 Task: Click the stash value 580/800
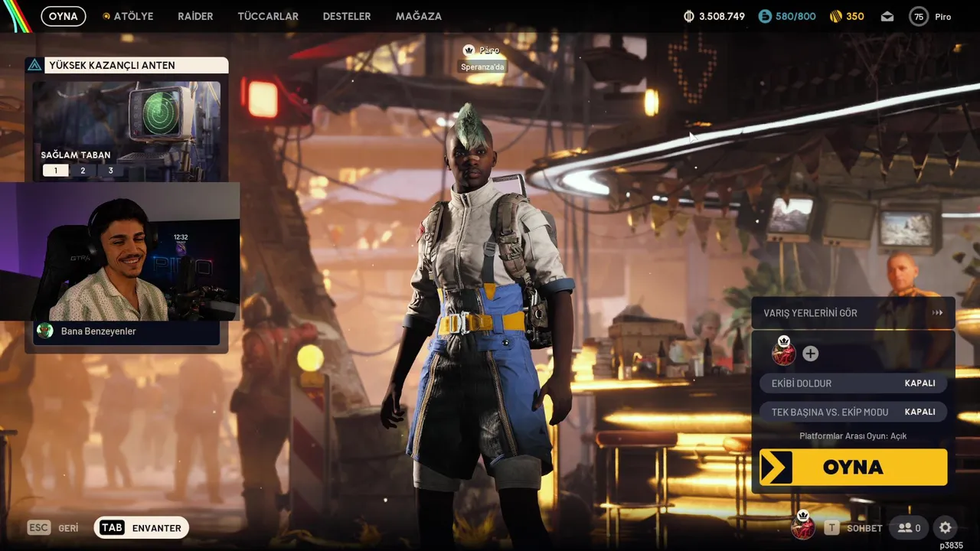coord(795,16)
